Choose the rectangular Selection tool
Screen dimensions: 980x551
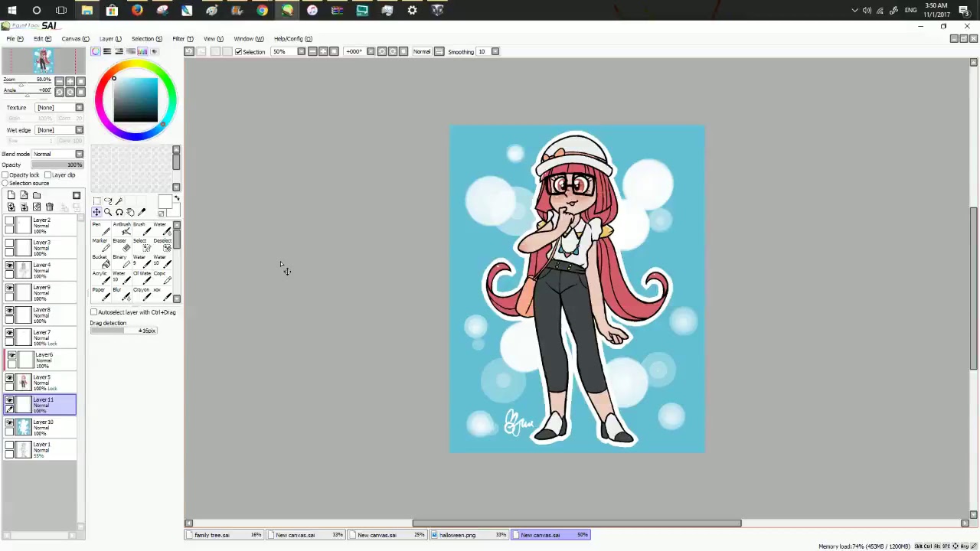click(97, 201)
